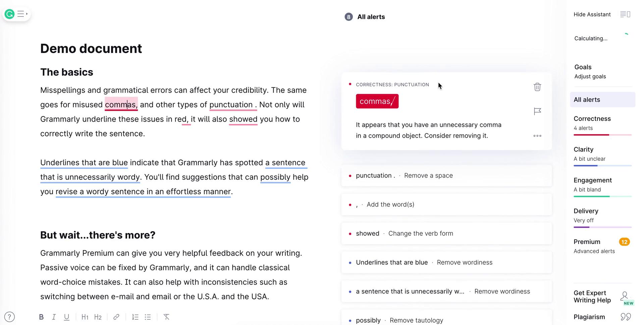Click the 'Calculating...' score status
Image resolution: width=644 pixels, height=325 pixels.
[x=591, y=39]
